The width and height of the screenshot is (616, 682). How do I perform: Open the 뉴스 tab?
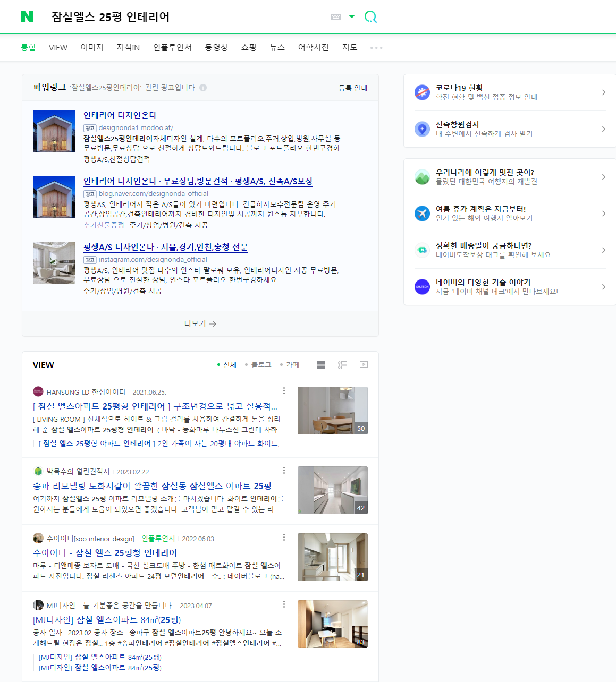[277, 47]
